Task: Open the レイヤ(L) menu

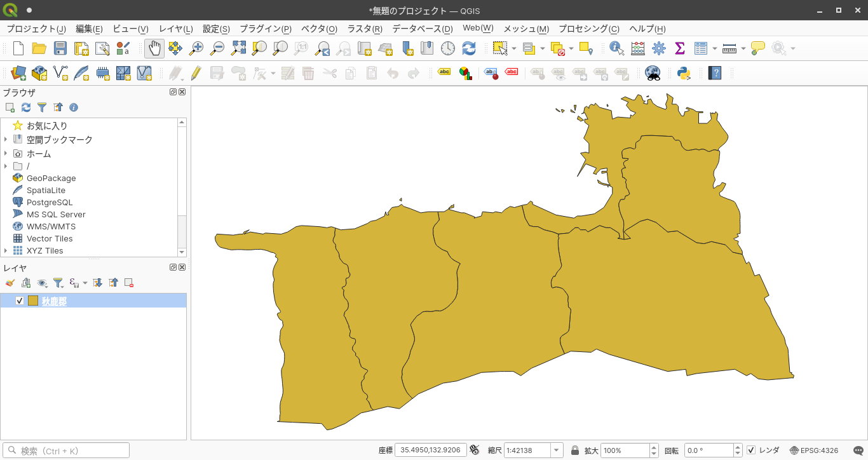Action: 176,29
